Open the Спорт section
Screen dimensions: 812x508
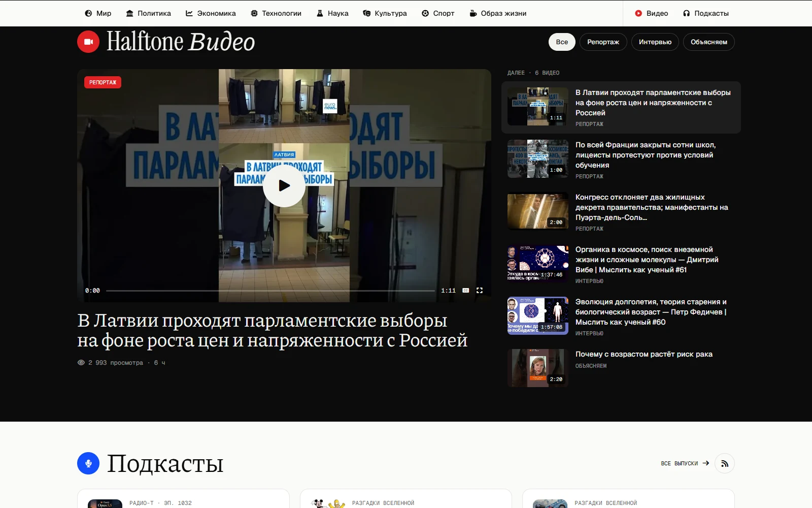(438, 13)
